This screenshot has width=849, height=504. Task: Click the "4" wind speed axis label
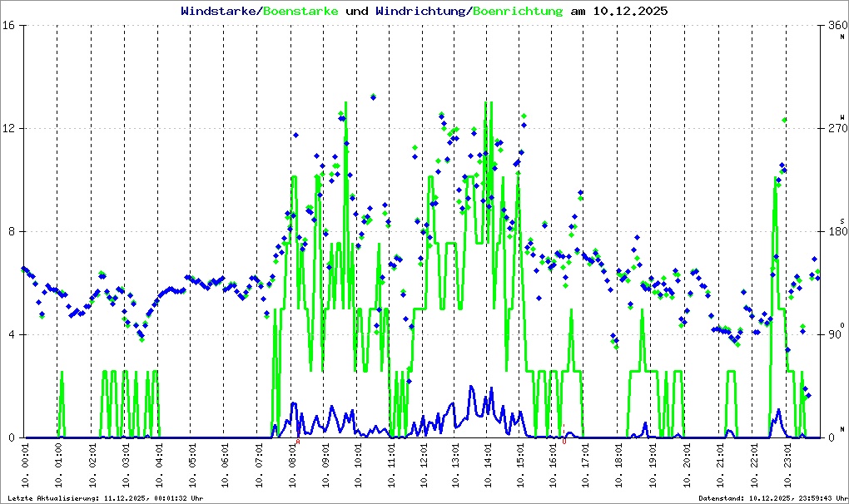click(x=11, y=334)
